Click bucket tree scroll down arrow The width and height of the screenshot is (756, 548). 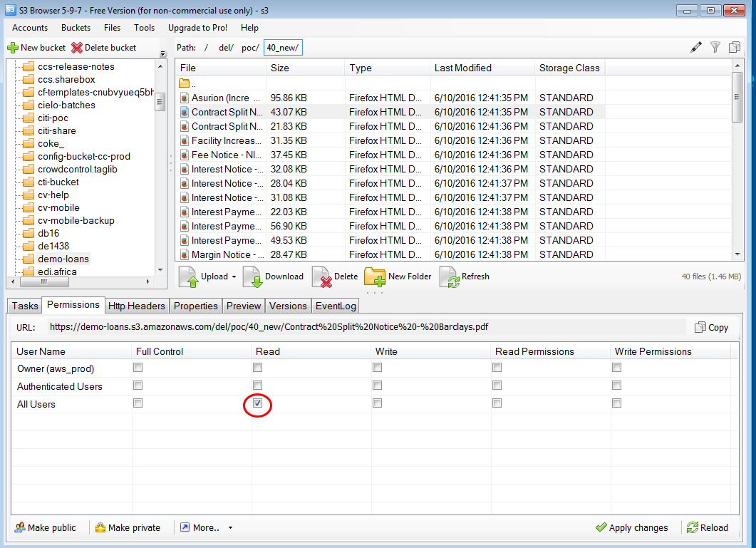point(160,269)
